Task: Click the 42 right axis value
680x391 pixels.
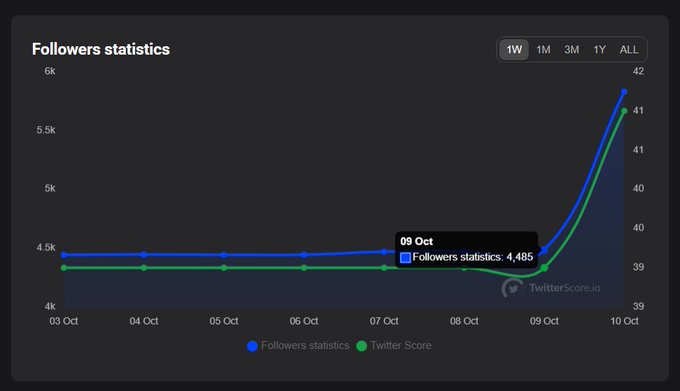Action: (638, 71)
